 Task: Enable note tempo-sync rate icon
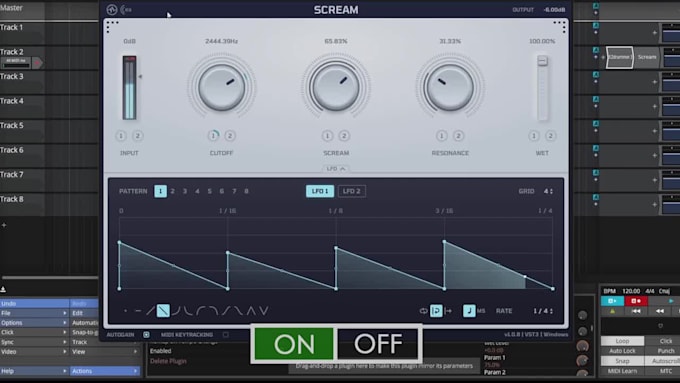click(469, 311)
